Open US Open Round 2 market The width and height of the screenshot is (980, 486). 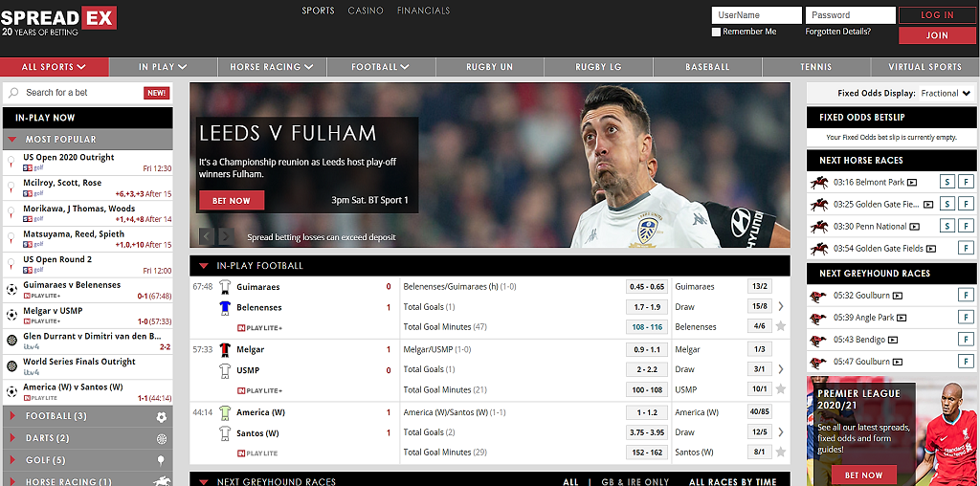pyautogui.click(x=87, y=265)
